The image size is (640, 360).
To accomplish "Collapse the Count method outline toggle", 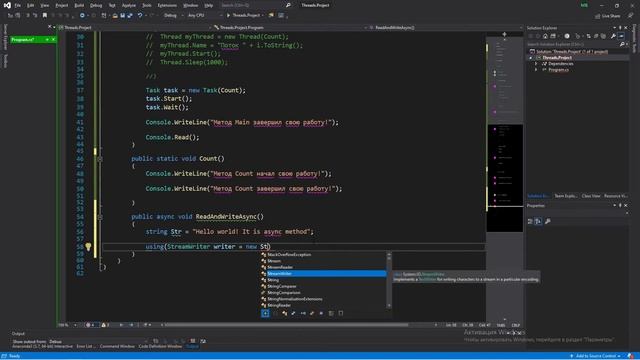I will pos(100,159).
